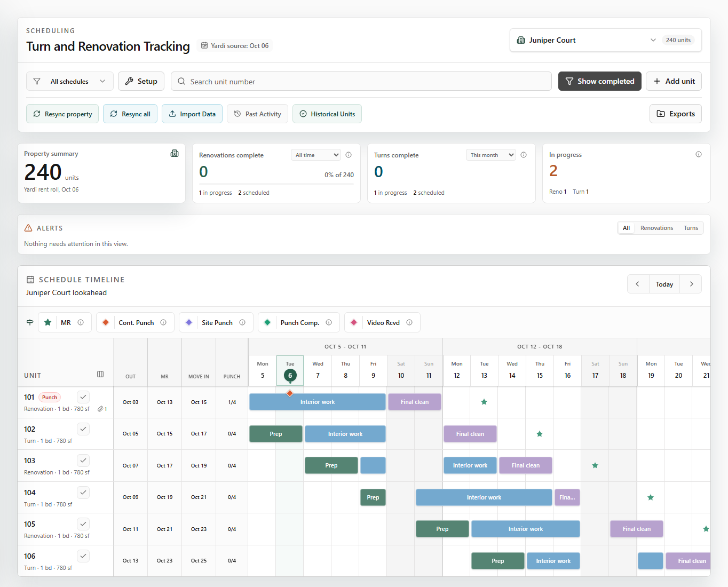This screenshot has height=587, width=728.
Task: Click the Search unit number field
Action: pyautogui.click(x=361, y=81)
